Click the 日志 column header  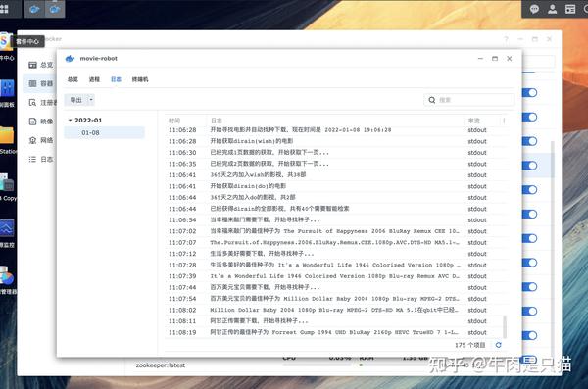[217, 121]
